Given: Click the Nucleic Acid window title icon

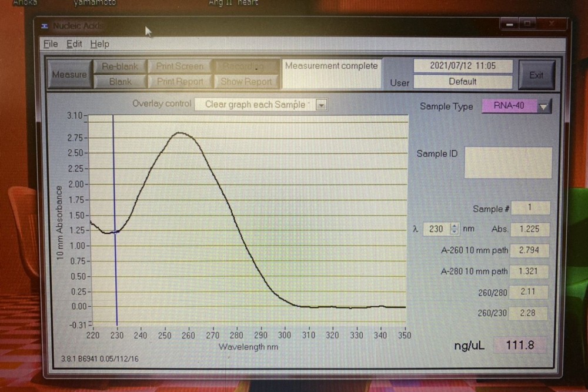Looking at the screenshot, I should [45, 25].
